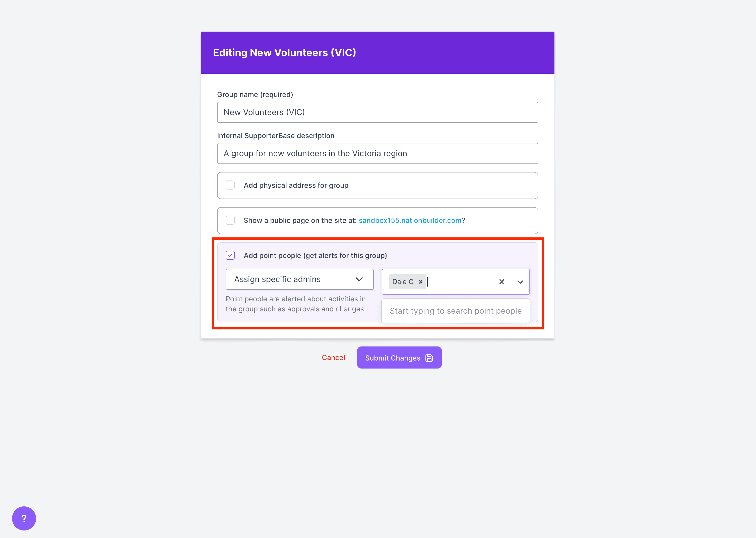
Task: Visit sandbox155.nationbuilder.com
Action: tap(410, 220)
